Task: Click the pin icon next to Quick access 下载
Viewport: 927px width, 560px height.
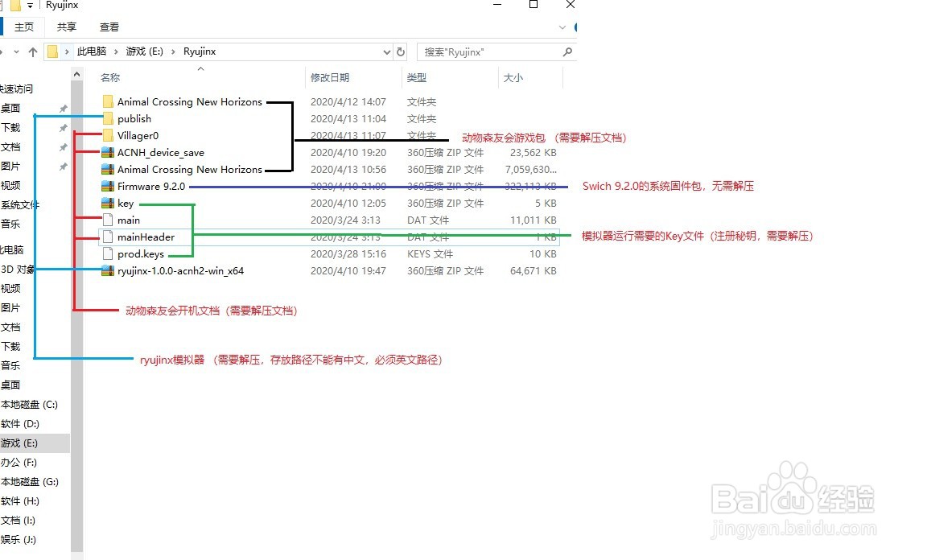Action: tap(64, 128)
